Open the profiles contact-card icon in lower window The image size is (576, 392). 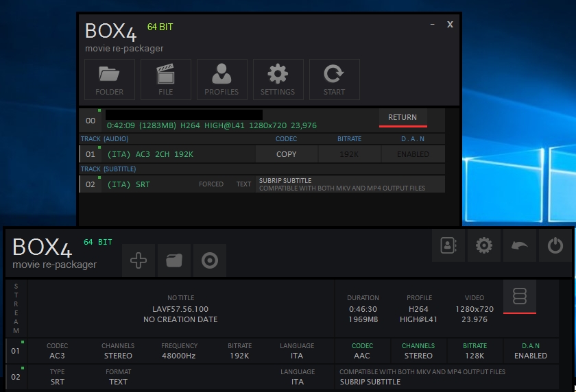448,245
